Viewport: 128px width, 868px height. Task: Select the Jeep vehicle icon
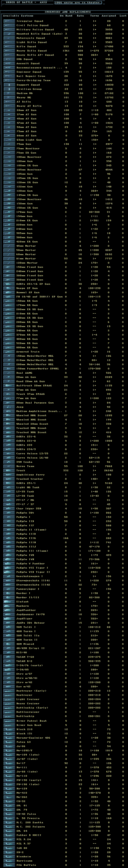pyautogui.click(x=9, y=407)
